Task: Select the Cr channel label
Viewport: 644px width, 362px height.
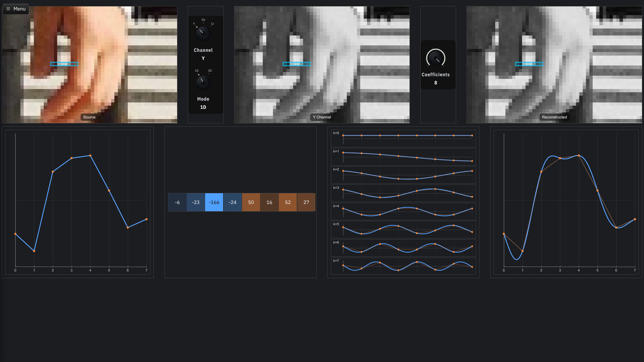Action: [x=213, y=24]
